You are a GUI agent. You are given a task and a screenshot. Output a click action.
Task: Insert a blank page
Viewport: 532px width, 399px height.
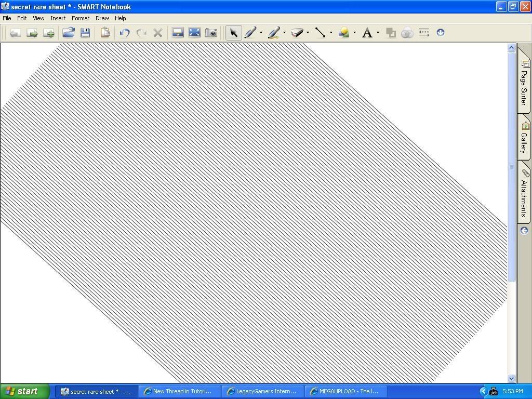(49, 32)
